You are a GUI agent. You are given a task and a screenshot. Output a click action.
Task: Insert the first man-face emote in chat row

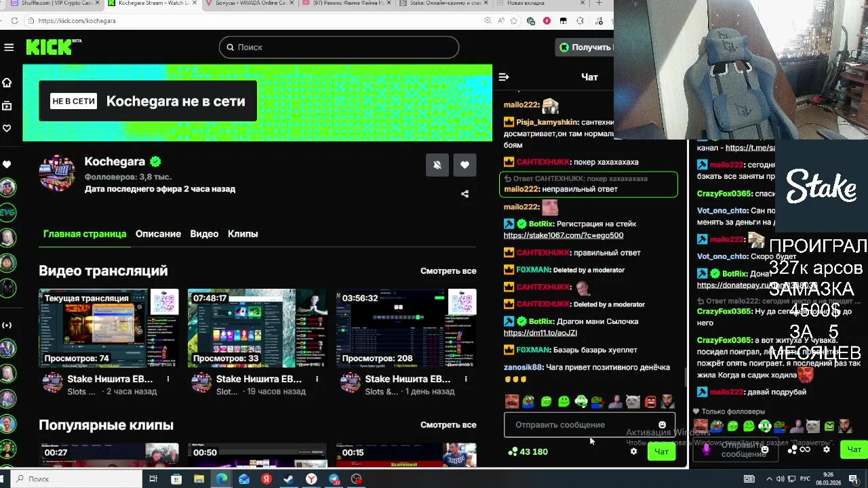point(512,402)
